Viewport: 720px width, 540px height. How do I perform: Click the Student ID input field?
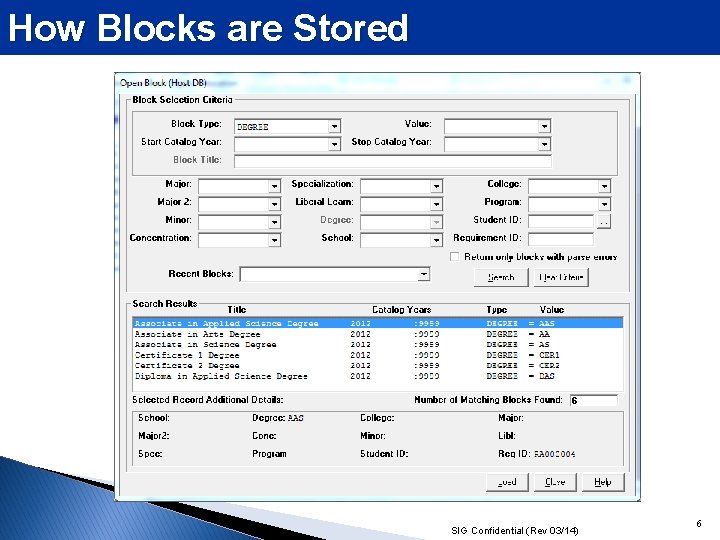click(561, 222)
